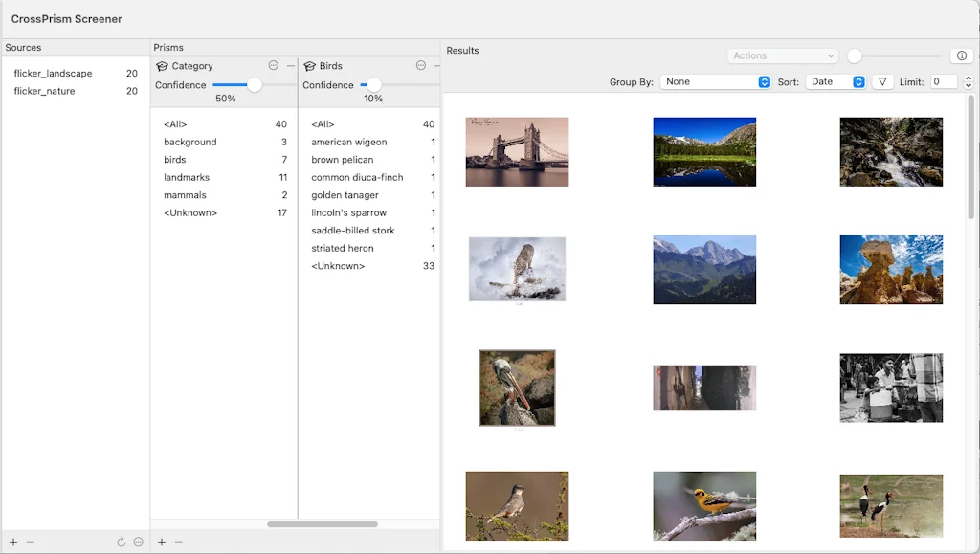Open the info button in the Results toolbar

(961, 55)
